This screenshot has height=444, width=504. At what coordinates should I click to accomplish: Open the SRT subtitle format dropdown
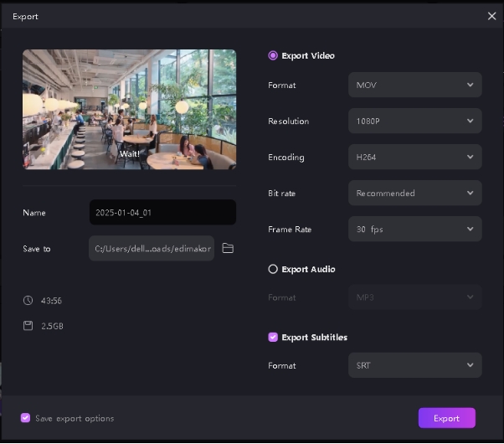point(414,366)
